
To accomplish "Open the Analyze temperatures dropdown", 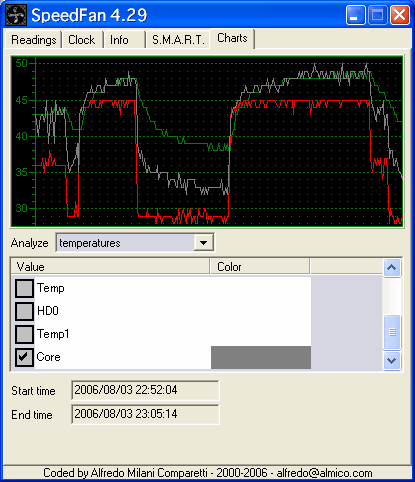I will (x=135, y=243).
